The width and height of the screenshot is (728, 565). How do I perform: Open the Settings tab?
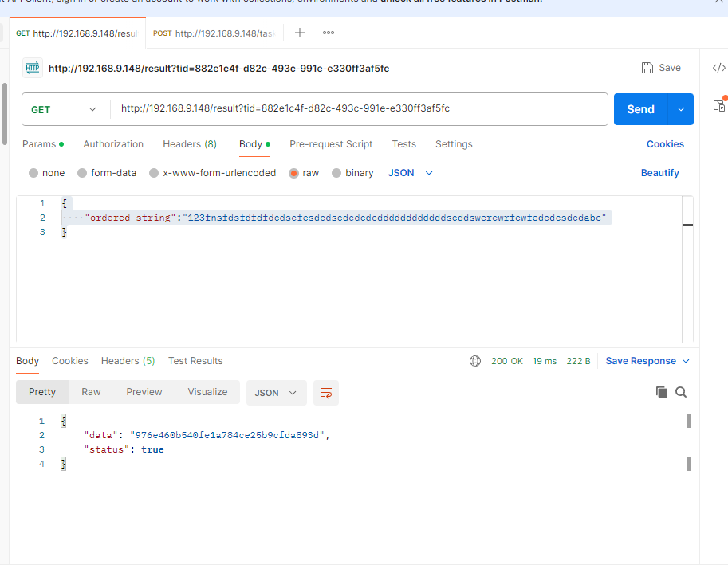454,144
